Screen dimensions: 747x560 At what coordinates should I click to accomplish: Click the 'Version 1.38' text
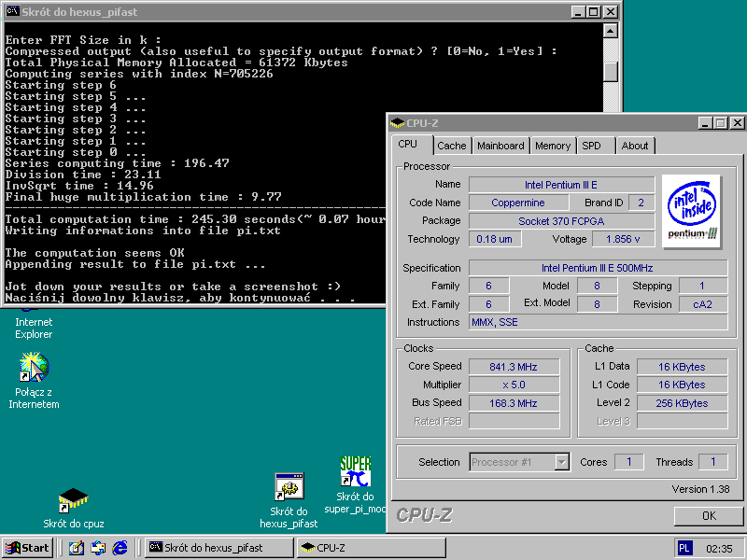click(x=700, y=489)
